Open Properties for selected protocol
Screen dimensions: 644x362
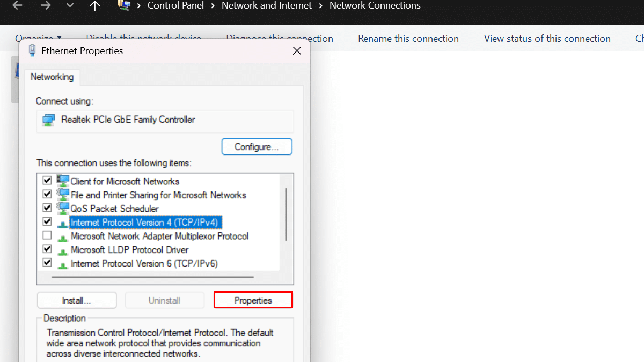point(253,300)
